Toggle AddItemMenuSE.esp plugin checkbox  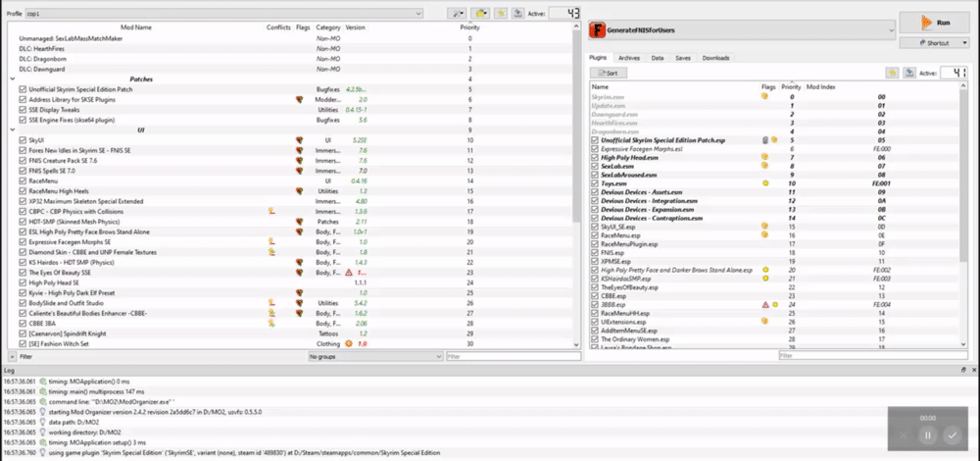coord(596,331)
